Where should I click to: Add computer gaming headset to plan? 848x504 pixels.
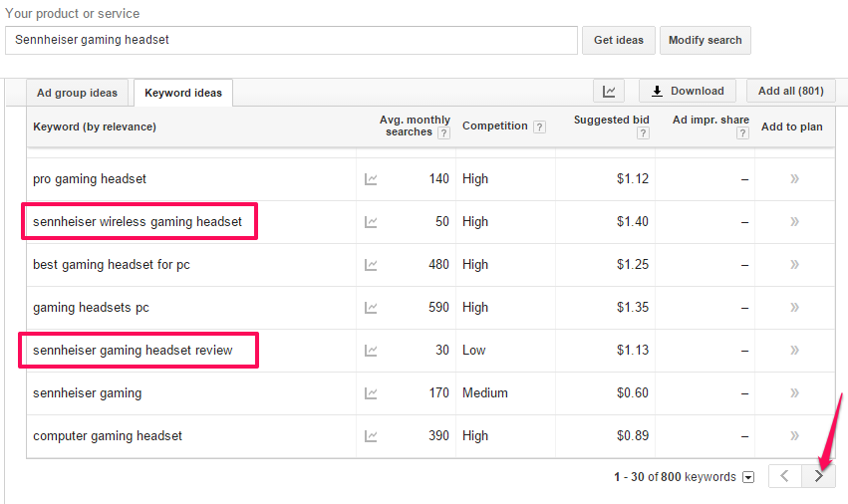pyautogui.click(x=794, y=436)
